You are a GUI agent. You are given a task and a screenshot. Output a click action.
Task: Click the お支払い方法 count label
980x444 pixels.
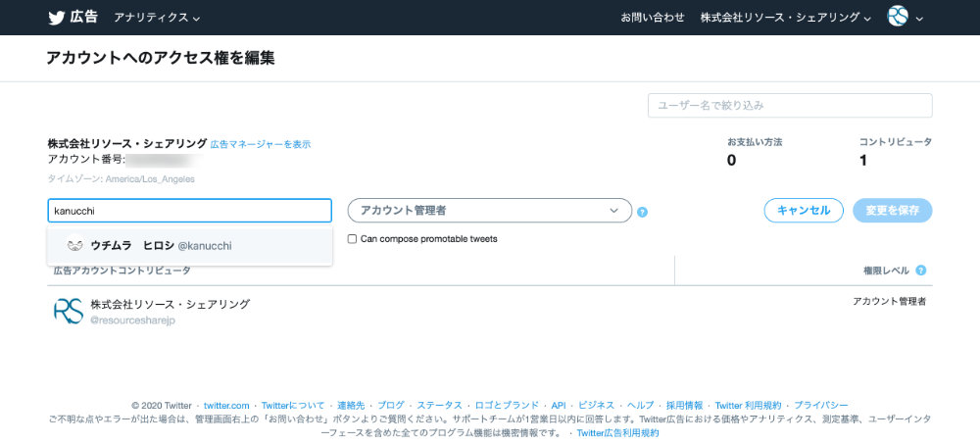755,142
